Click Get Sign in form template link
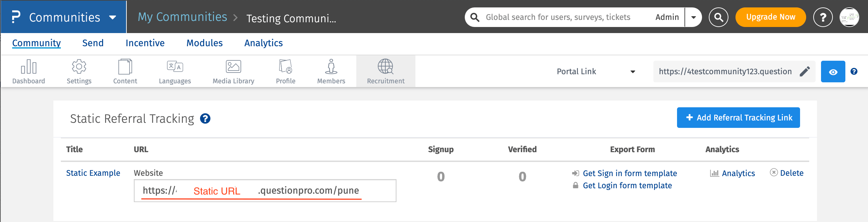Screen dimensions: 868x222 coord(630,173)
